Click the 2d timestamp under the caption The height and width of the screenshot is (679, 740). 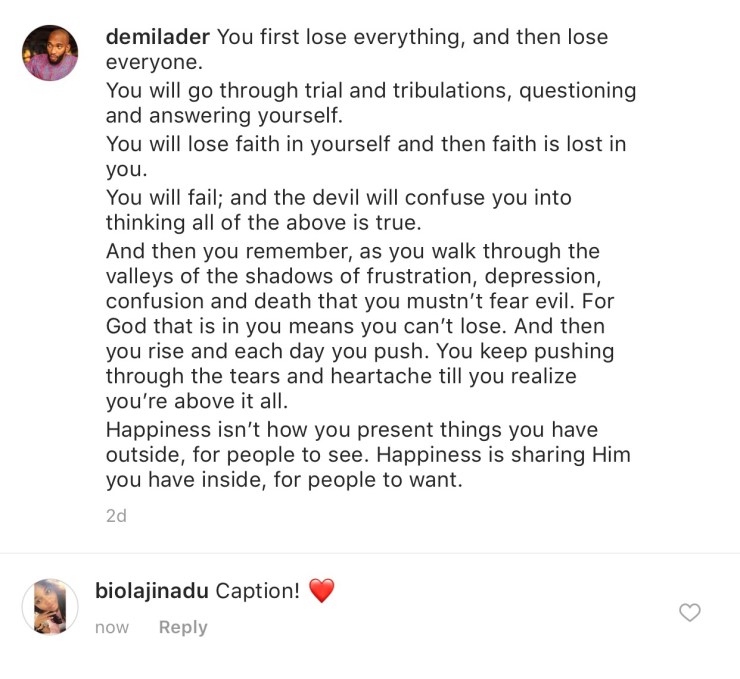coord(116,516)
